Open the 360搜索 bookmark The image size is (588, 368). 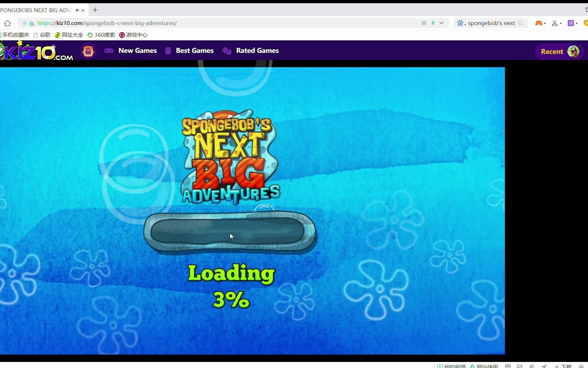(x=101, y=35)
